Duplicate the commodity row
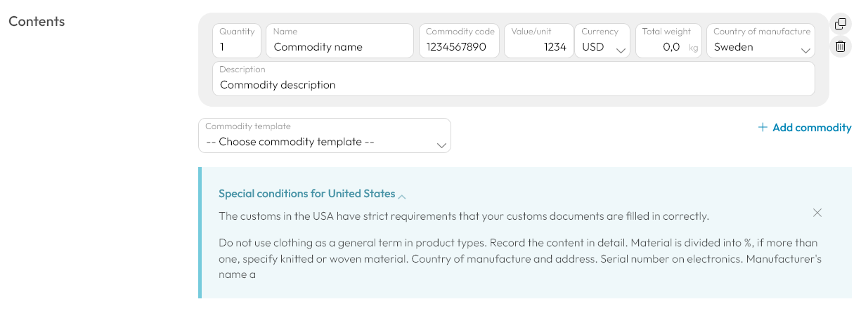 (840, 24)
